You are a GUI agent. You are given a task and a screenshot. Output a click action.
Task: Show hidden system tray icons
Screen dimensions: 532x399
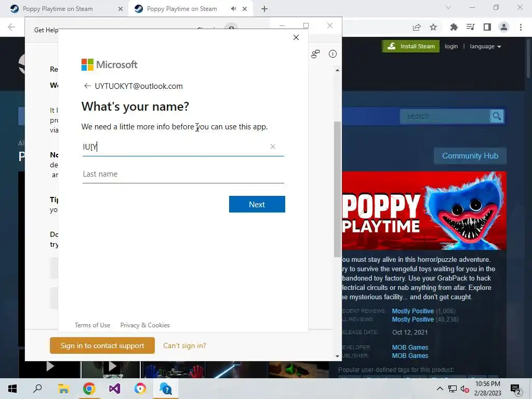click(x=440, y=389)
